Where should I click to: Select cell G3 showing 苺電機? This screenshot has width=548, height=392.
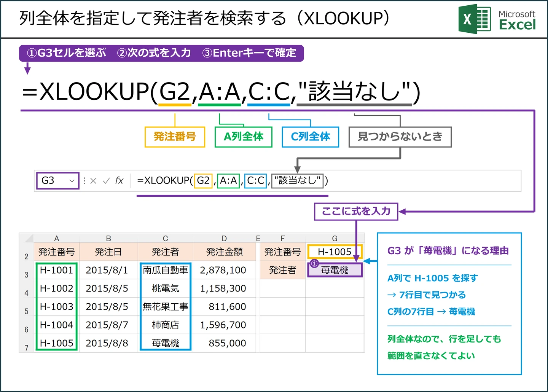(335, 270)
